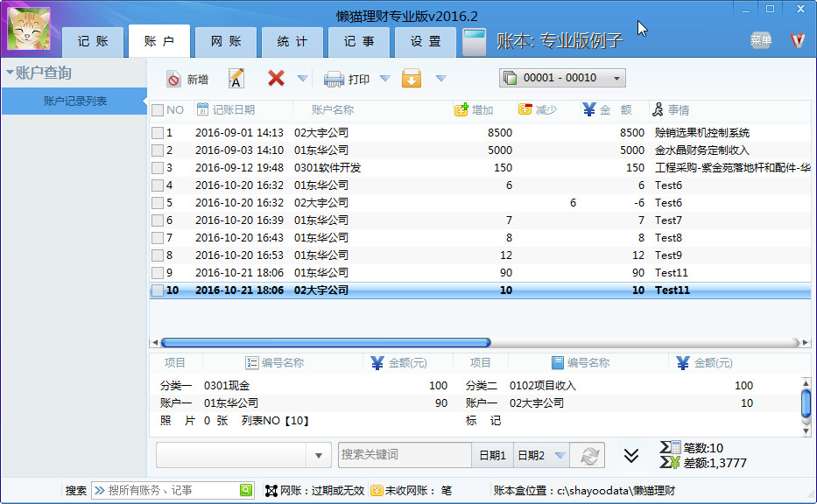Toggle the select-all NO header checkbox
The image size is (817, 504).
pyautogui.click(x=158, y=110)
